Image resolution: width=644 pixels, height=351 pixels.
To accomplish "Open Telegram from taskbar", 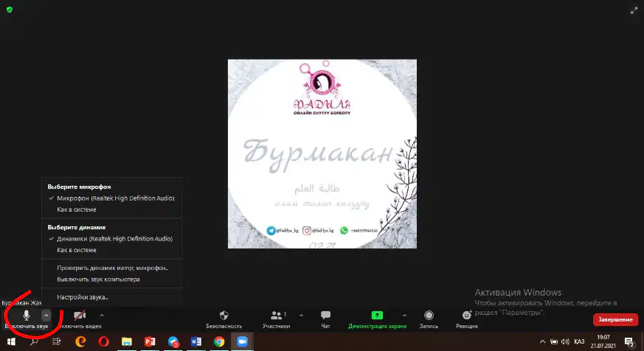I will pyautogui.click(x=173, y=341).
